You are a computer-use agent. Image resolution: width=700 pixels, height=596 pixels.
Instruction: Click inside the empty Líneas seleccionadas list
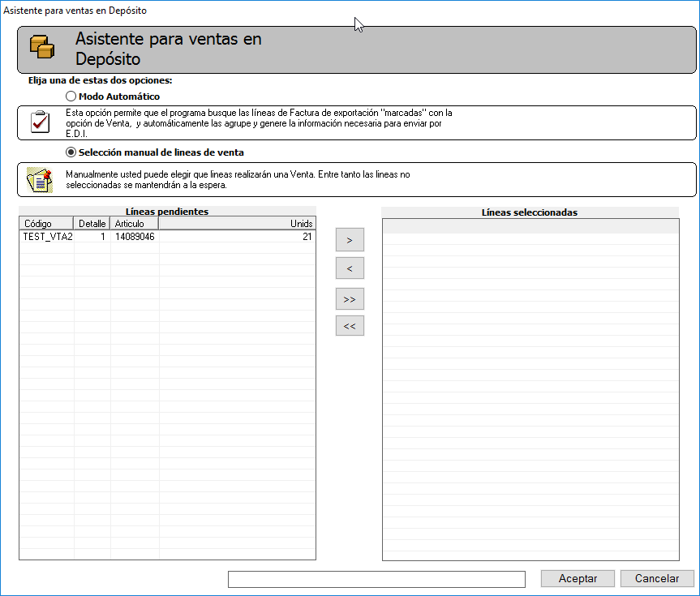tap(530, 389)
